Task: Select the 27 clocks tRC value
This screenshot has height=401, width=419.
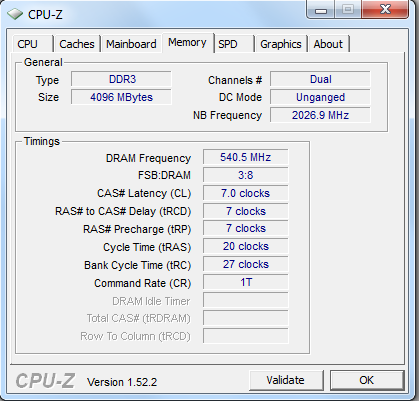Action: click(x=246, y=264)
